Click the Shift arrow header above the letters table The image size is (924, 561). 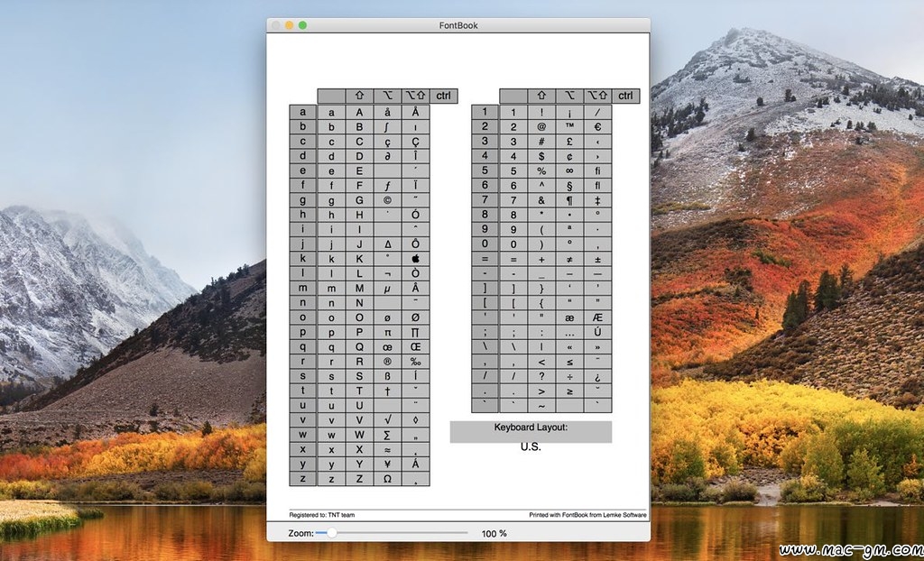[x=359, y=96]
